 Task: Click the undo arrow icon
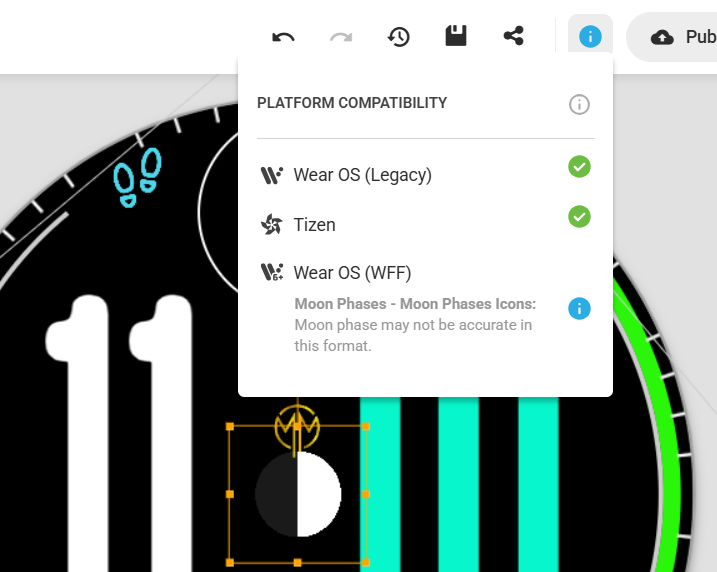(284, 37)
